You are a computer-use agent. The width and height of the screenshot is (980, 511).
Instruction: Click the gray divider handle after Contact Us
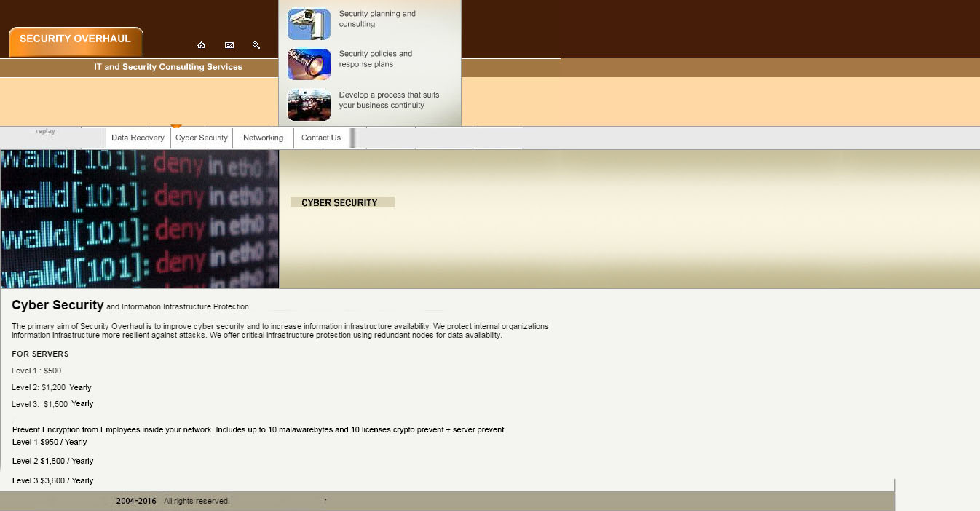(353, 138)
